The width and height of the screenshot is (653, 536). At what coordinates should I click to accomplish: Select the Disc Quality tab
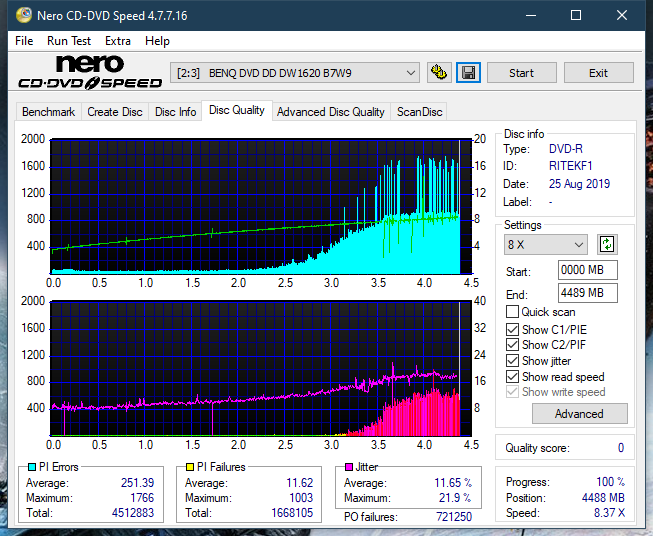tap(237, 110)
